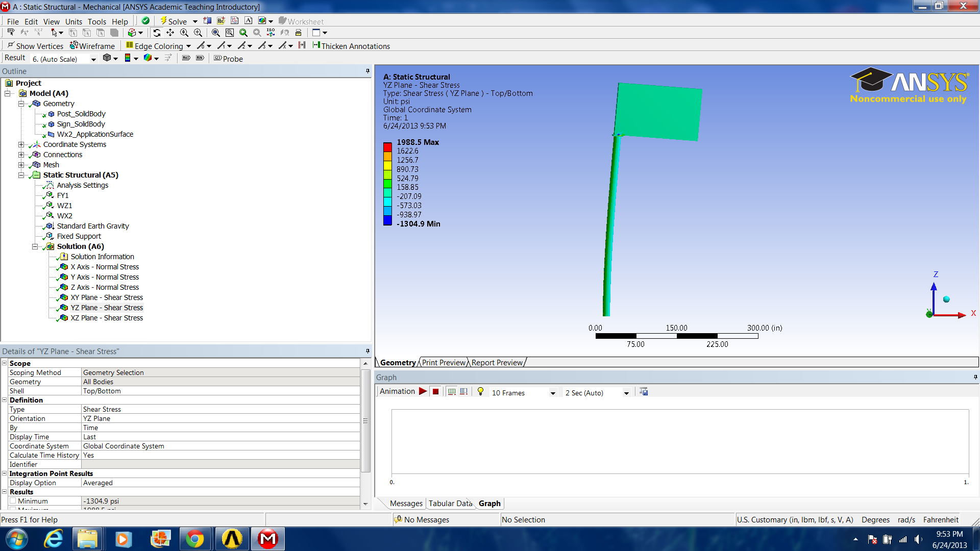Screen dimensions: 980x551
Task: Collapse the Model (A4) tree node
Action: point(8,93)
